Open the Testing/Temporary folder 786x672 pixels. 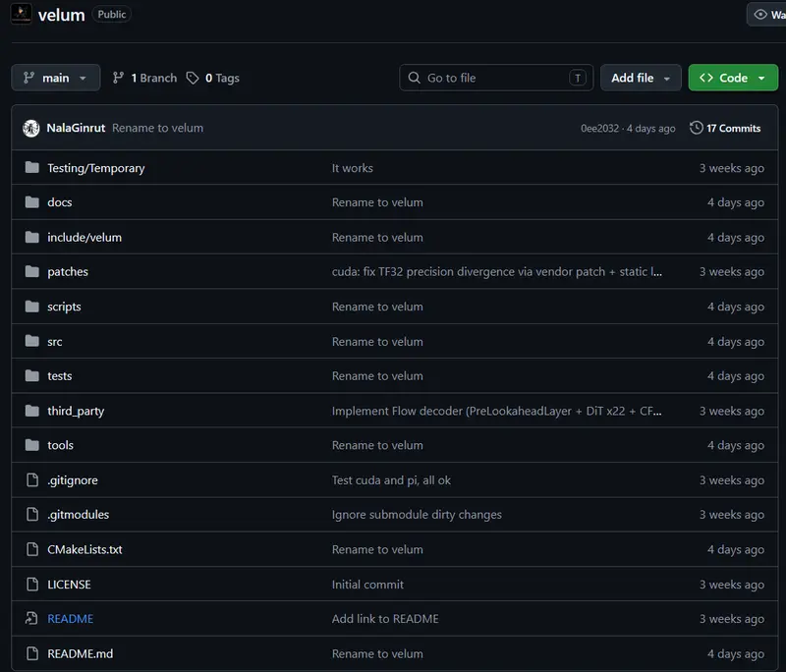click(x=95, y=168)
